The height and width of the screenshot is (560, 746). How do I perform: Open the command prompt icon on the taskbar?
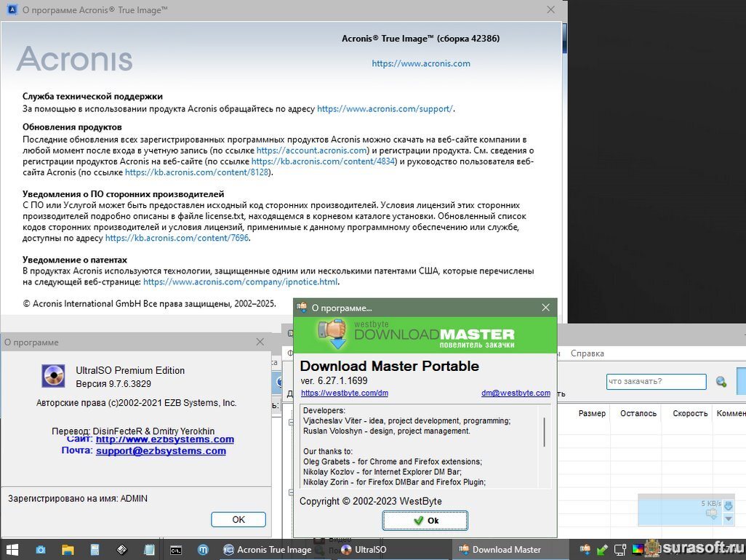coord(175,550)
